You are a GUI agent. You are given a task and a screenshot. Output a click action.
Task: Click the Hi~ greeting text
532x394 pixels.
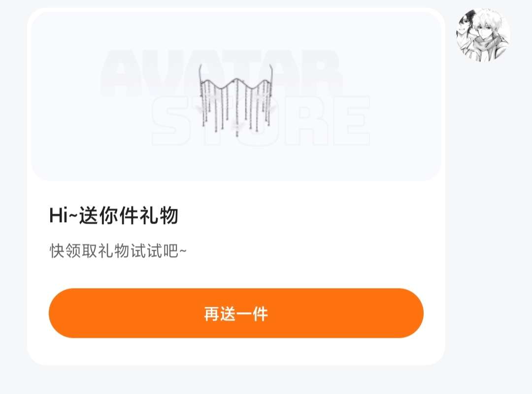[64, 215]
